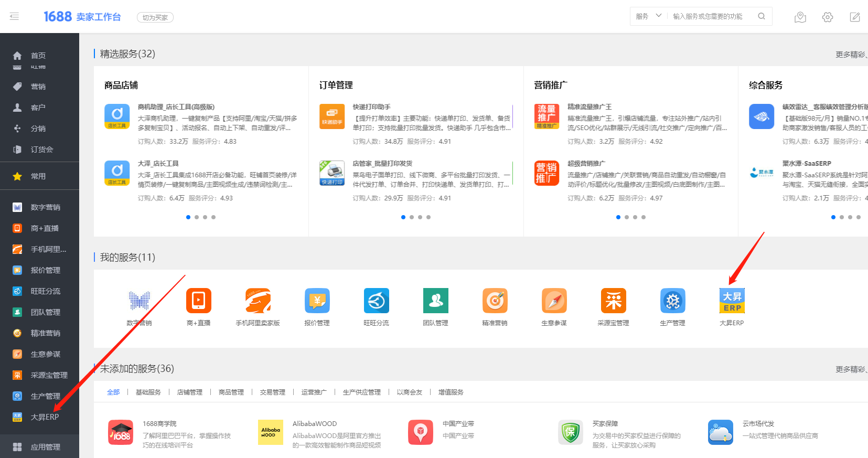Select the 增值服务 filter tab
The image size is (868, 458).
click(451, 392)
